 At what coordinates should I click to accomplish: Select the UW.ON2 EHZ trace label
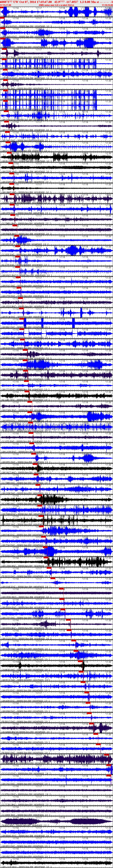[26, 784]
